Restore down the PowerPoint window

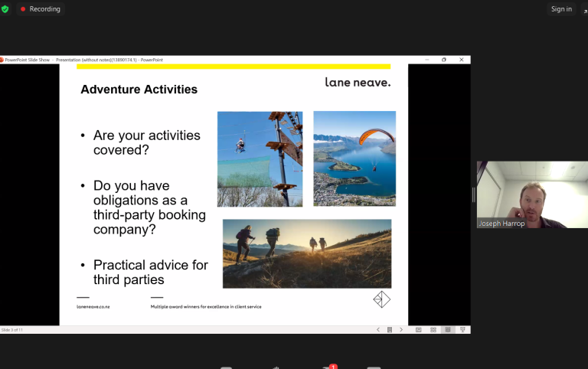coord(444,60)
